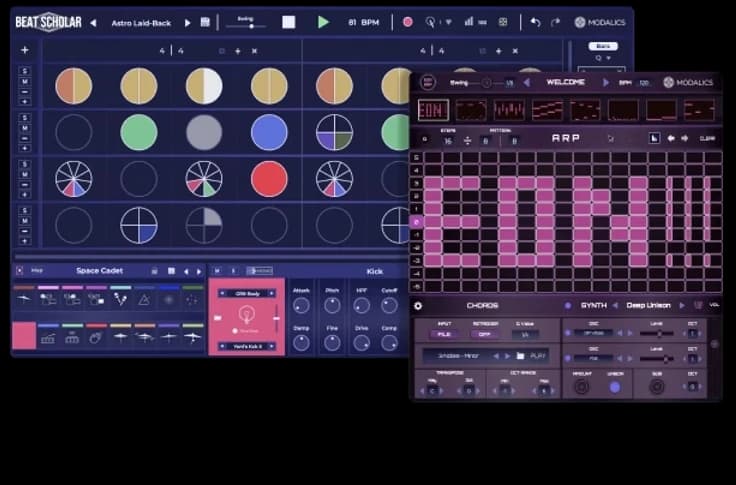This screenshot has width=736, height=485.
Task: Start playback in Beat Scholar
Action: (323, 22)
